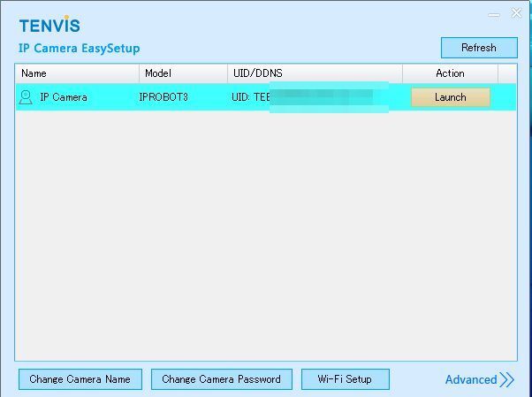Image resolution: width=532 pixels, height=397 pixels.
Task: Minimize the EasySetup window
Action: (x=494, y=15)
